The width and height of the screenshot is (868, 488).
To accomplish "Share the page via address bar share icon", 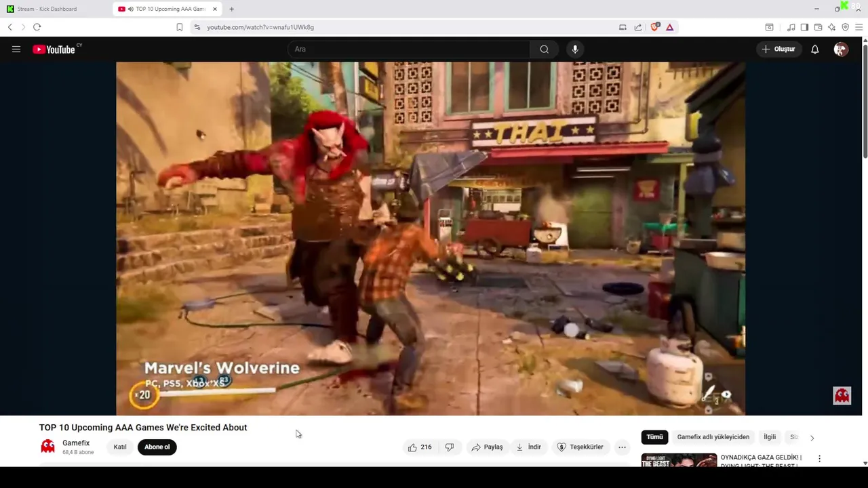I will (638, 27).
